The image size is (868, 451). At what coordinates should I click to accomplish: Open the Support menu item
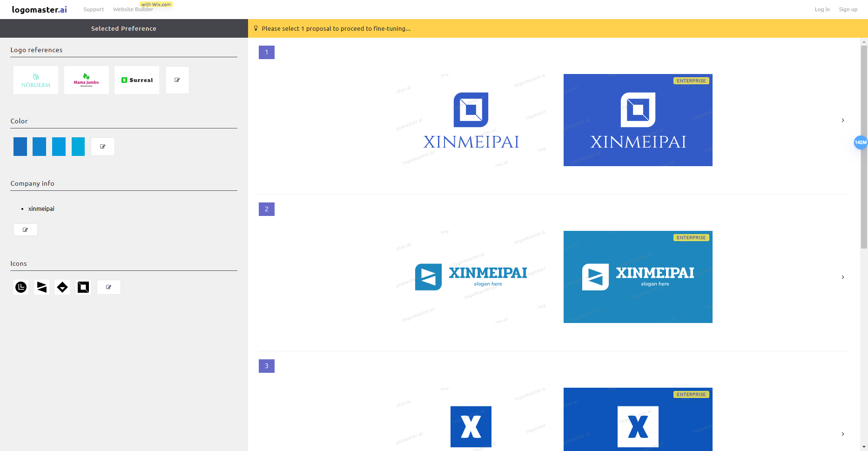coord(94,9)
